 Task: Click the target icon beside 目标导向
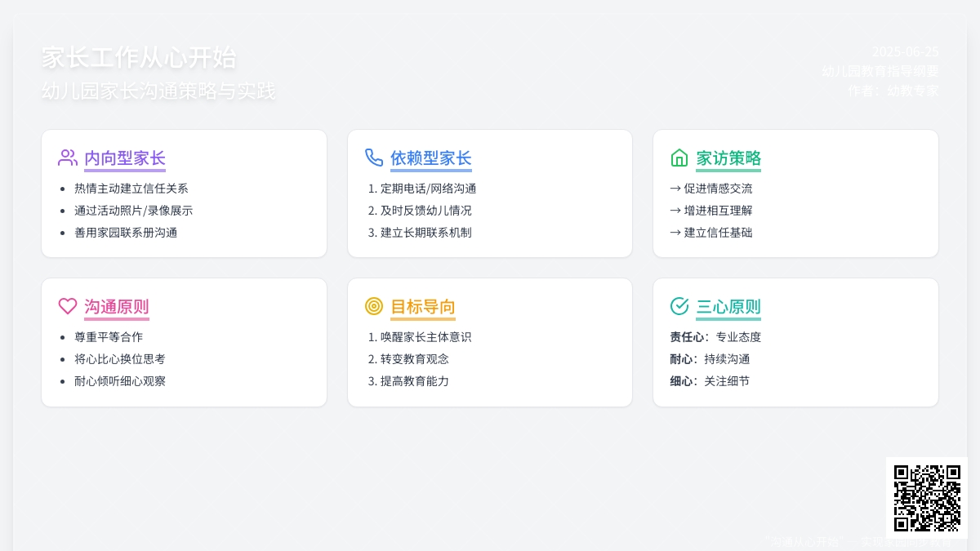[x=374, y=306]
